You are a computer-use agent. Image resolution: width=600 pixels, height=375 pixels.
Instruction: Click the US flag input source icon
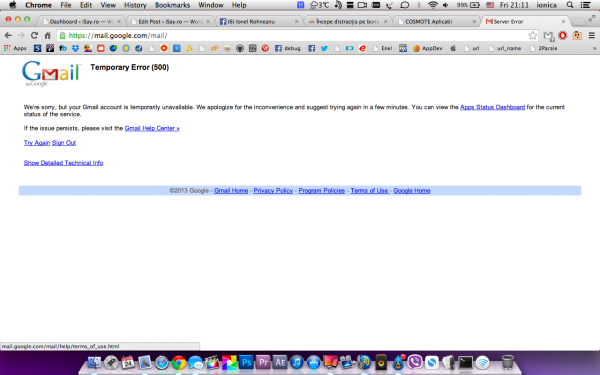click(x=490, y=5)
